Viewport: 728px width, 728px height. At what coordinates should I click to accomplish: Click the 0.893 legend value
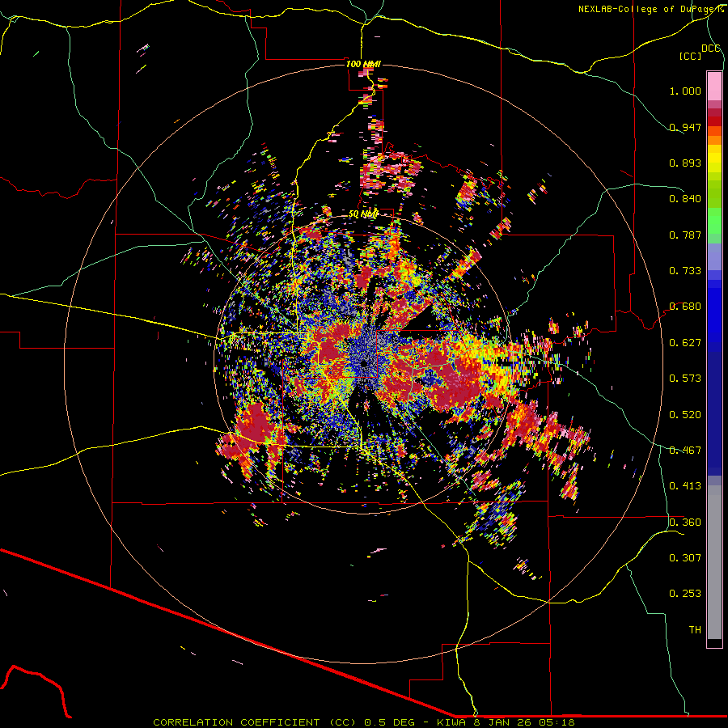click(x=685, y=163)
